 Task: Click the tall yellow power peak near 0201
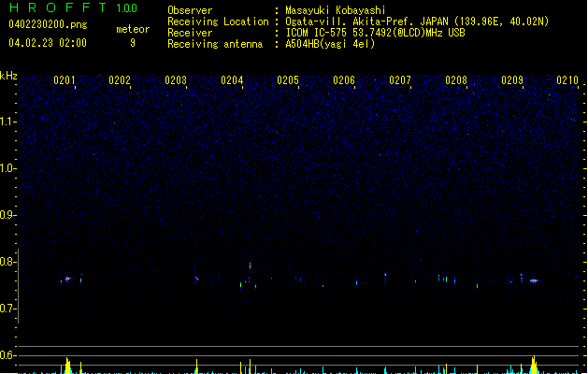[x=67, y=366]
